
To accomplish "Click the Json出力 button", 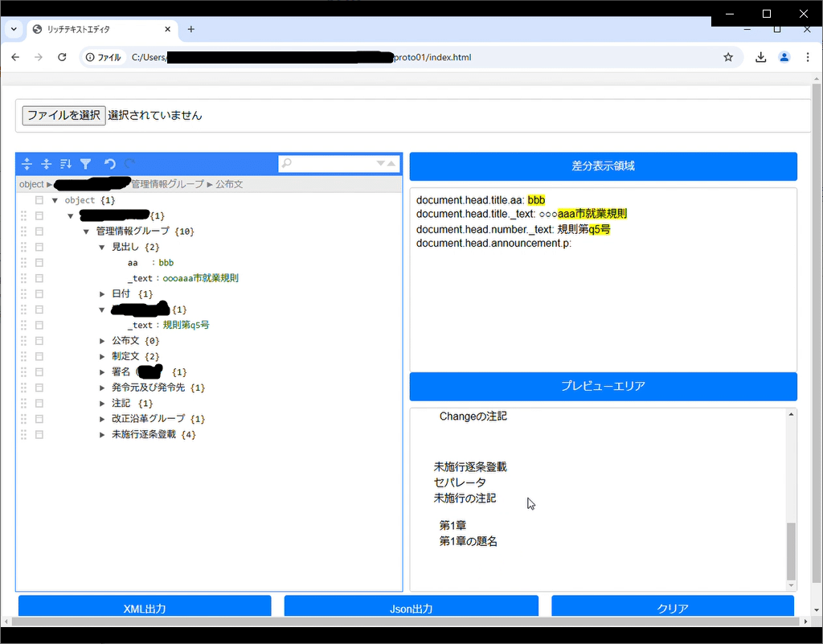I will 411,608.
